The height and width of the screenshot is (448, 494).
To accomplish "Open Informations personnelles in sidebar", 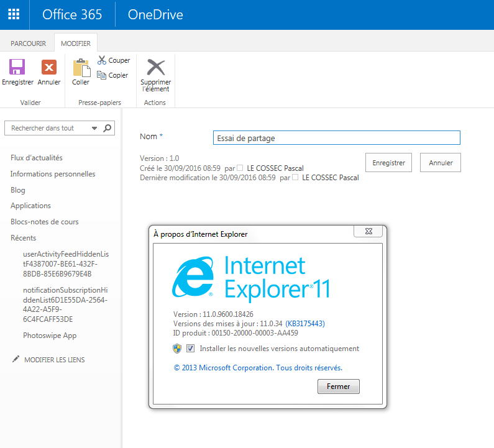I will 53,174.
